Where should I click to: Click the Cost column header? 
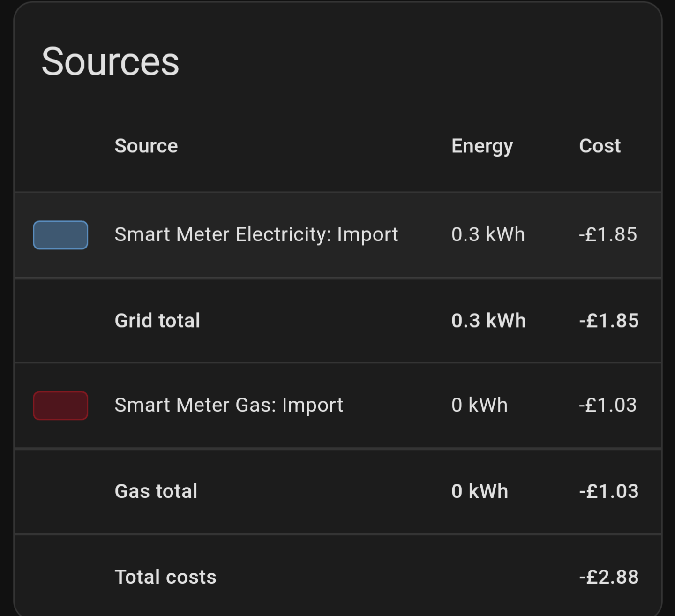coord(600,146)
